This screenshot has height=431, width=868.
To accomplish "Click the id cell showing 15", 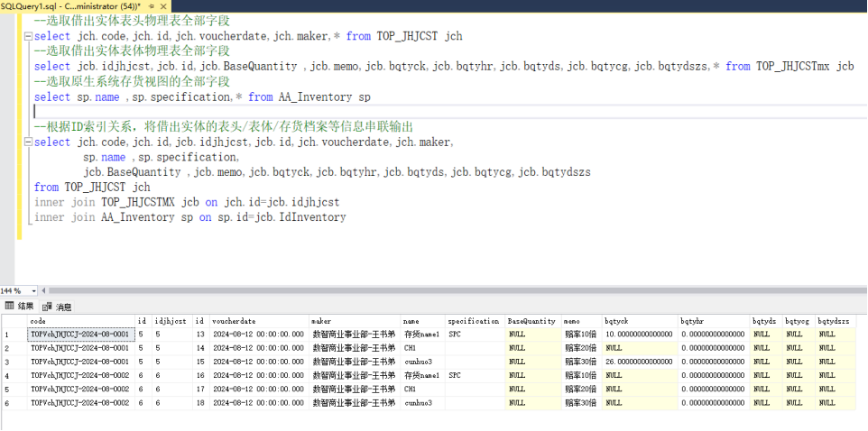I will [x=201, y=362].
